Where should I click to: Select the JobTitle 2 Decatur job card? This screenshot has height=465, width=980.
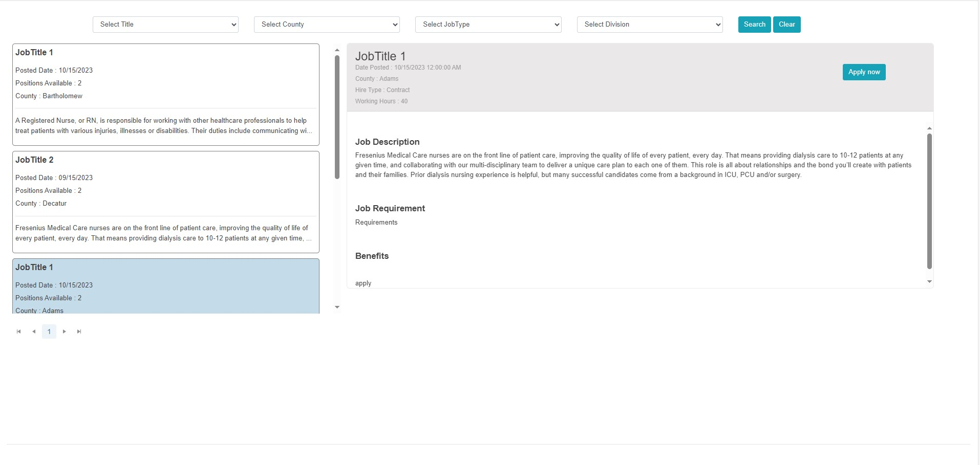pos(165,202)
